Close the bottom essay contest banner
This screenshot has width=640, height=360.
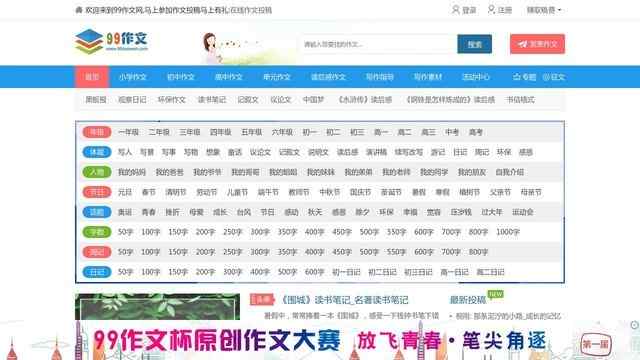click(634, 325)
